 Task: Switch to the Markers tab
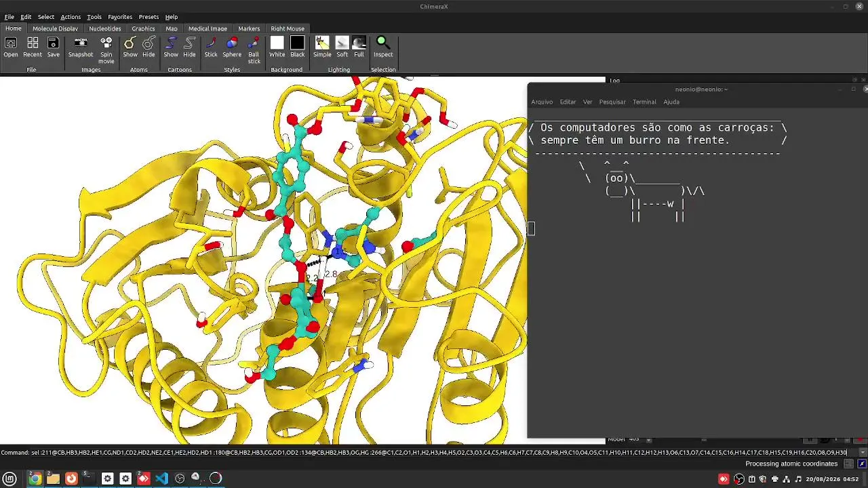point(249,28)
